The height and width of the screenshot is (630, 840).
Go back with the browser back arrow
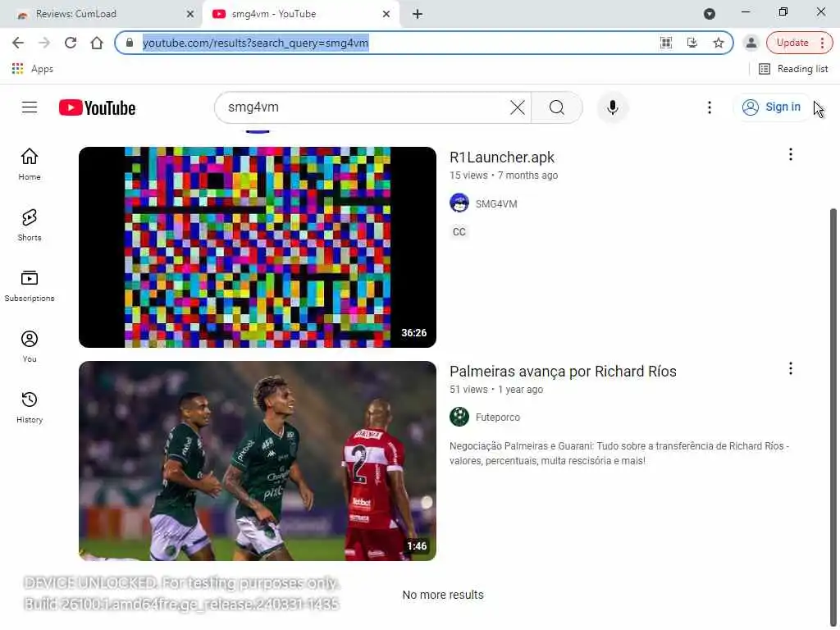point(18,43)
